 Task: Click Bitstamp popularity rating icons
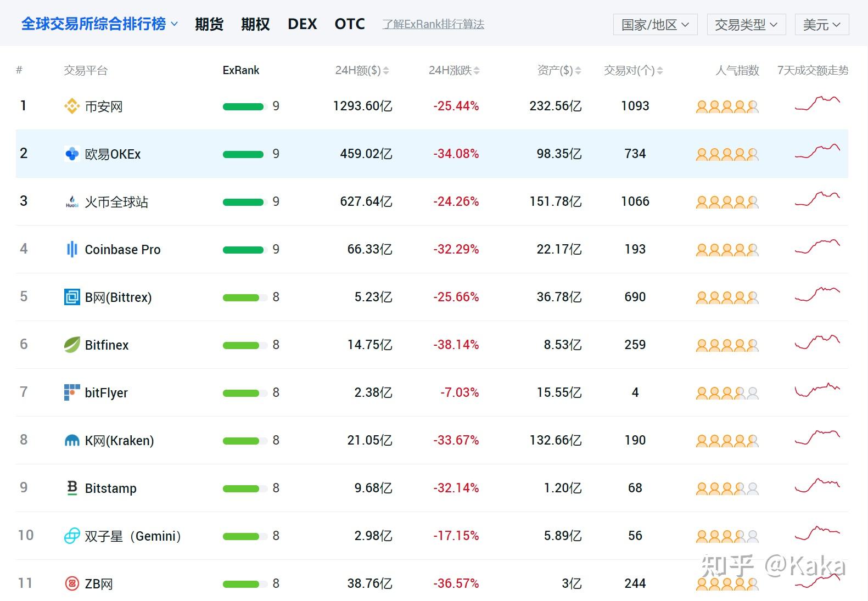[727, 489]
